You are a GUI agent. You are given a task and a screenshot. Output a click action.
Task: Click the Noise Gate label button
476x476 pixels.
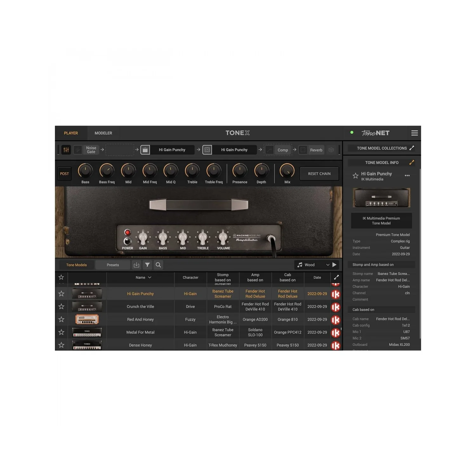[91, 150]
